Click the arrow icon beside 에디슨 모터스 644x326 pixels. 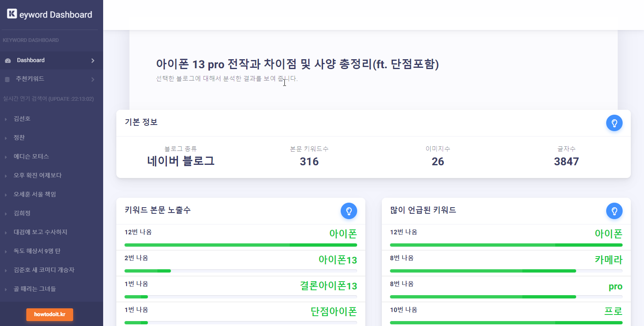pyautogui.click(x=5, y=156)
